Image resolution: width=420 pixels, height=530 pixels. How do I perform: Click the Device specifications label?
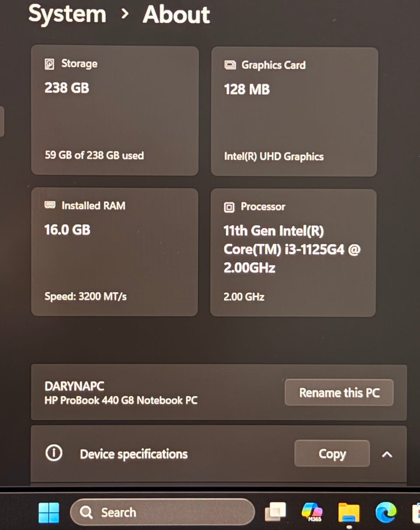[134, 454]
